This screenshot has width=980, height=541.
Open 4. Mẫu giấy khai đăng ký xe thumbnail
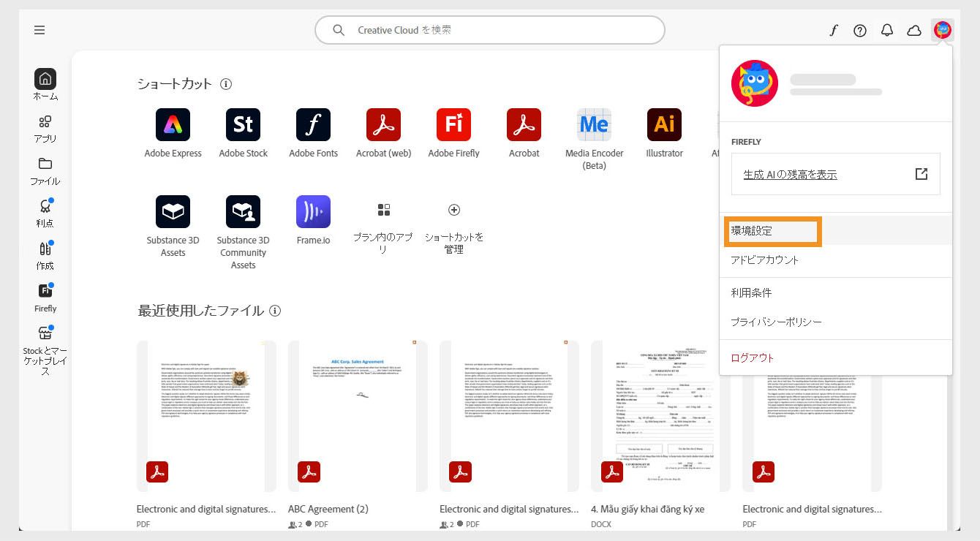coord(660,416)
